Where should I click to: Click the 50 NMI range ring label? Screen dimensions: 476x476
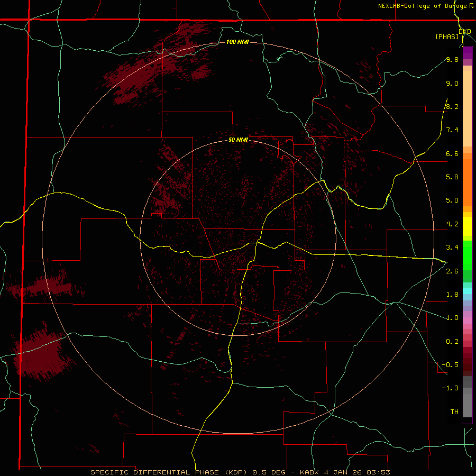pyautogui.click(x=238, y=140)
